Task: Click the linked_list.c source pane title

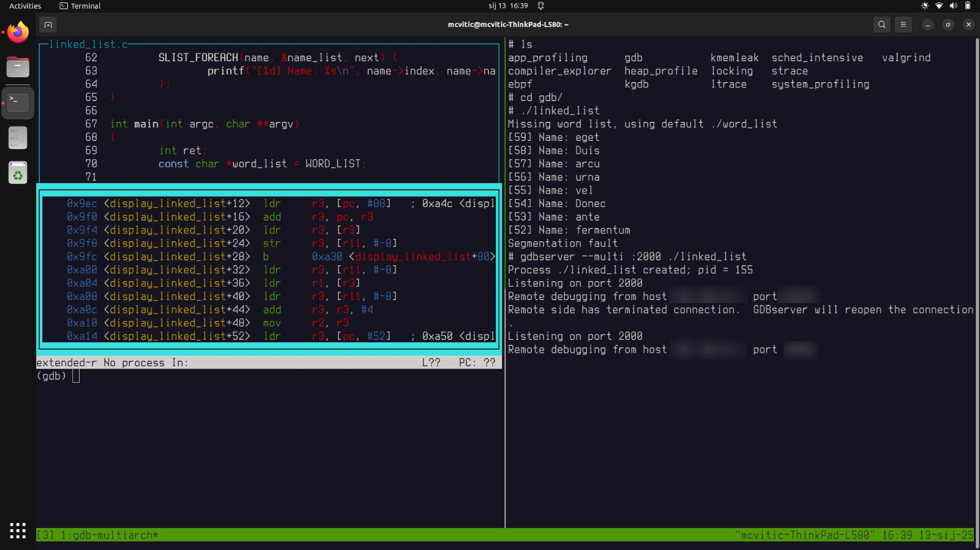Action: click(88, 44)
